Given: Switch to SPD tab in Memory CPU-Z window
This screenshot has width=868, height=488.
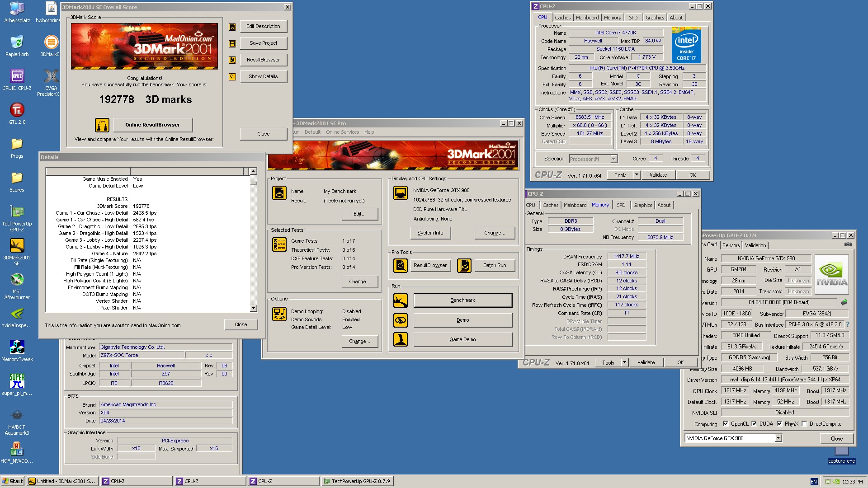Looking at the screenshot, I should tap(621, 205).
